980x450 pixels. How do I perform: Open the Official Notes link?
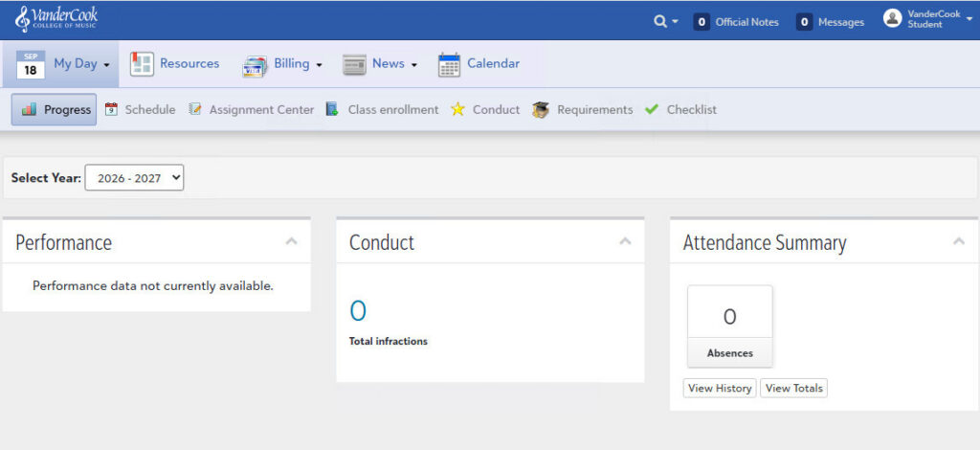746,22
